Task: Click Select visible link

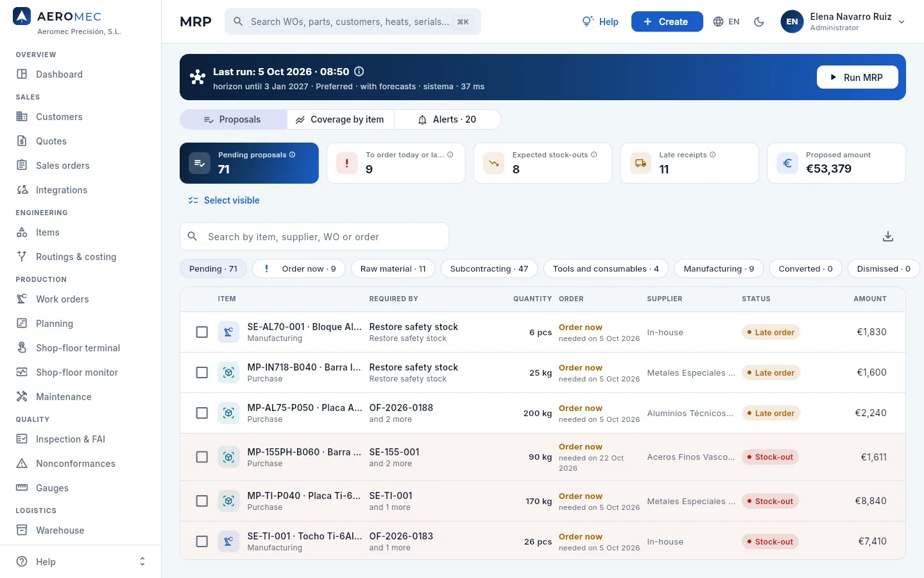Action: [x=224, y=200]
